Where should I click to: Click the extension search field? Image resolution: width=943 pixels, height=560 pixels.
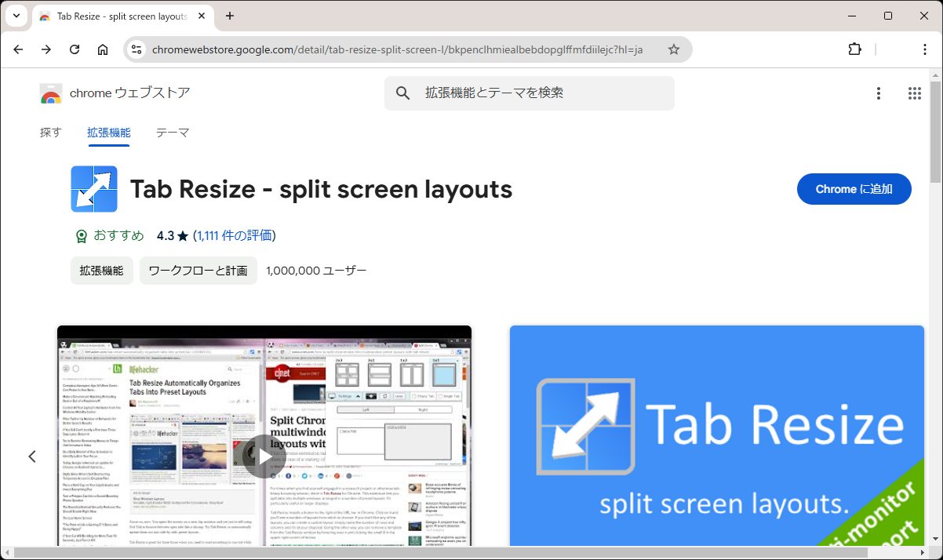[x=529, y=93]
